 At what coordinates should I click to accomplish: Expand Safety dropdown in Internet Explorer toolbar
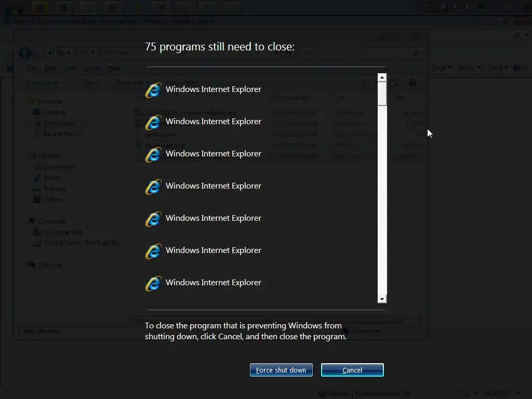pos(469,68)
